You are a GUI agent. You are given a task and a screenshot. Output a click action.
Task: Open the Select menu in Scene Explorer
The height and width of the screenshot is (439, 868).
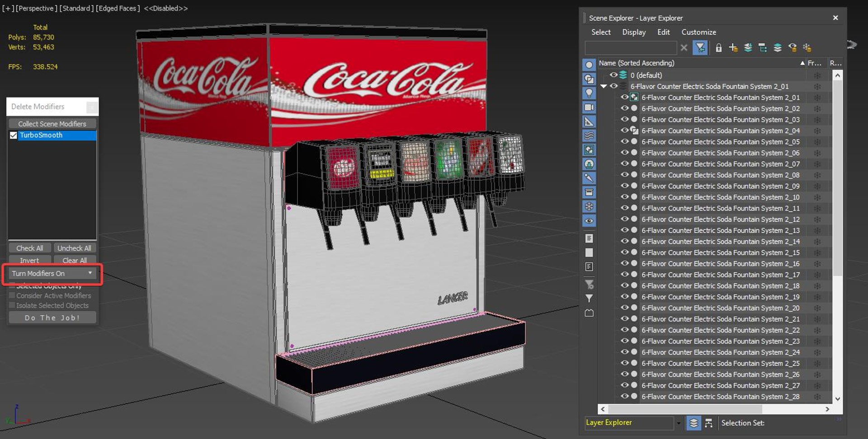tap(601, 32)
